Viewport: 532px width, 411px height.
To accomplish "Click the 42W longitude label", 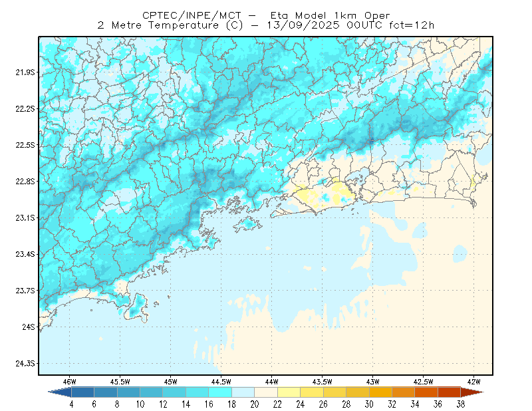I will [x=474, y=382].
